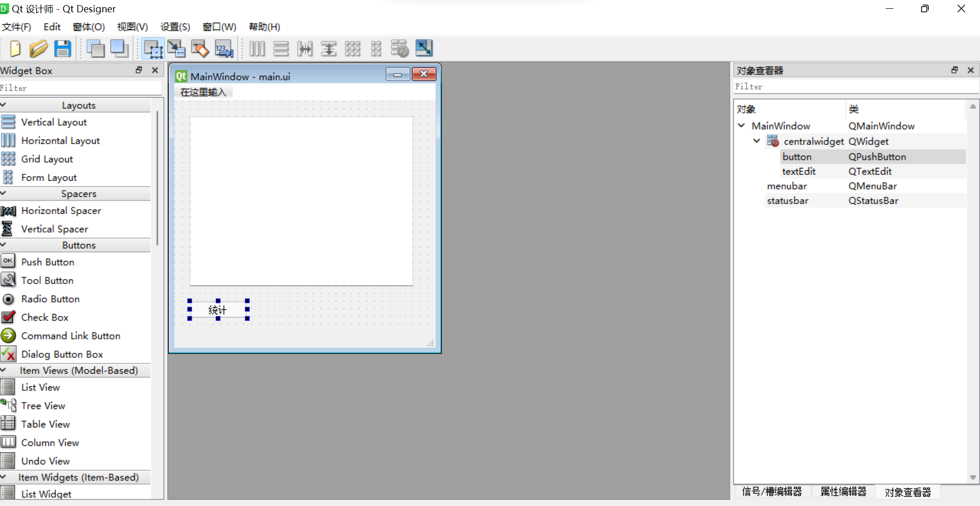The height and width of the screenshot is (506, 980).
Task: Switch to the 信号/槽编辑器 tab
Action: click(x=771, y=491)
